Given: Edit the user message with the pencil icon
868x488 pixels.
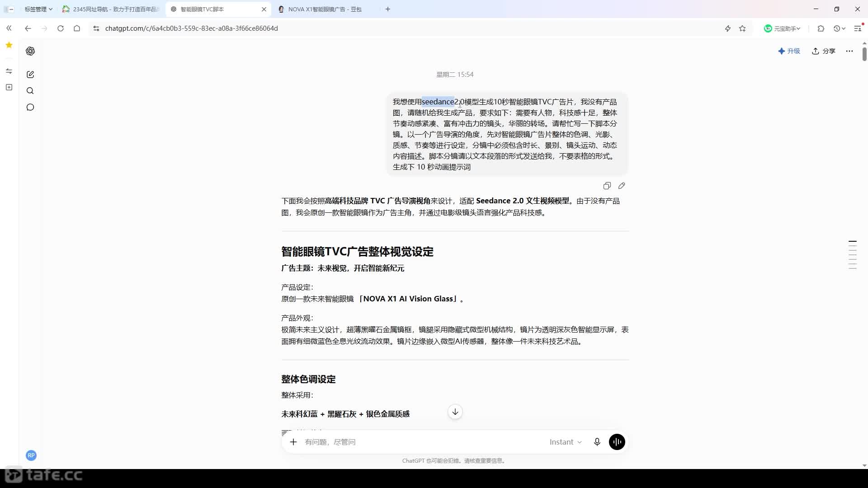Looking at the screenshot, I should (x=622, y=186).
